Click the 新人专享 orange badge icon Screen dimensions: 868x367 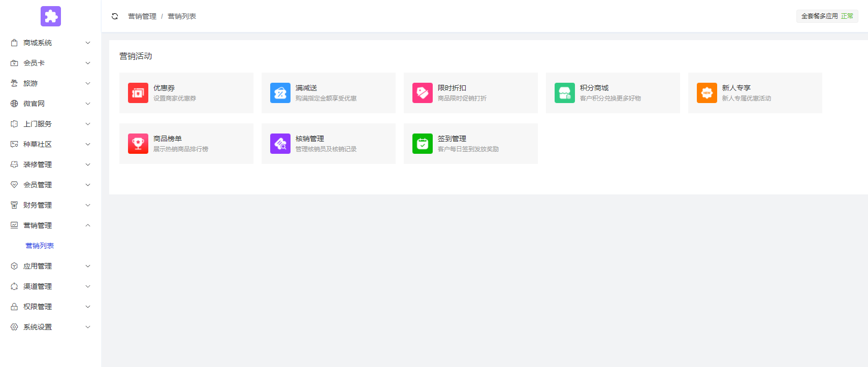[707, 93]
